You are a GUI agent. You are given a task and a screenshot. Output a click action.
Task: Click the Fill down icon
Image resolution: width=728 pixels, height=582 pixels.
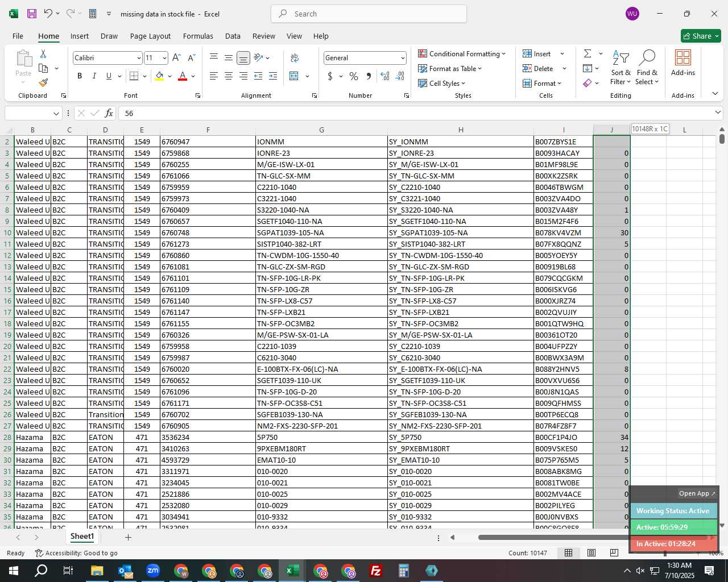pos(588,68)
